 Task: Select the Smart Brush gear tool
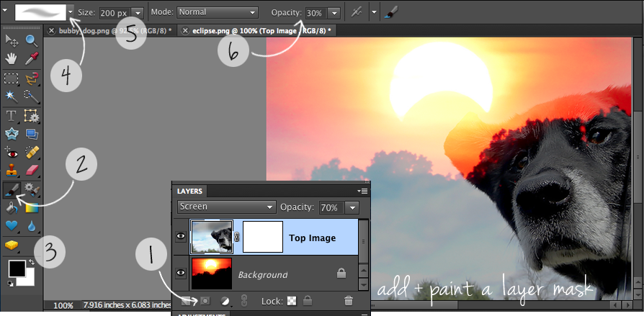pyautogui.click(x=32, y=189)
